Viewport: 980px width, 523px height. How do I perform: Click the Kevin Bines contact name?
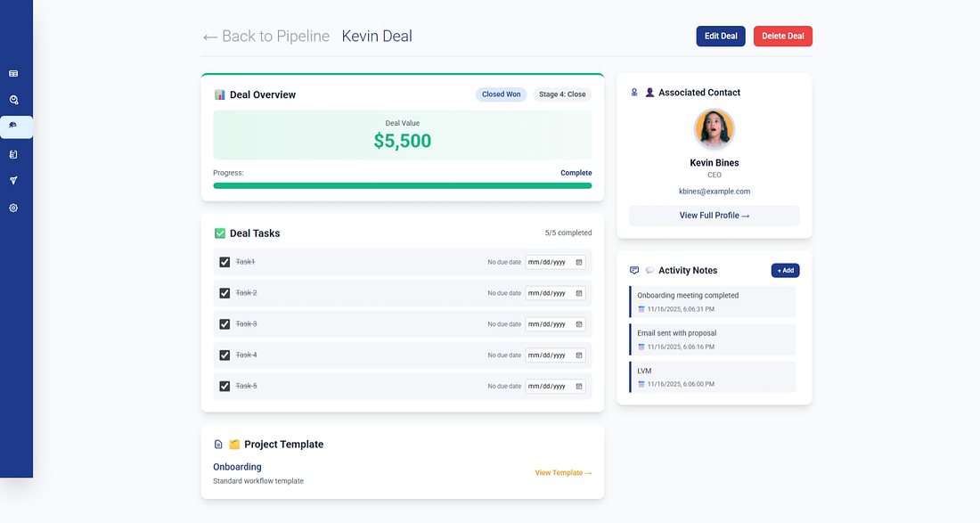pyautogui.click(x=715, y=163)
